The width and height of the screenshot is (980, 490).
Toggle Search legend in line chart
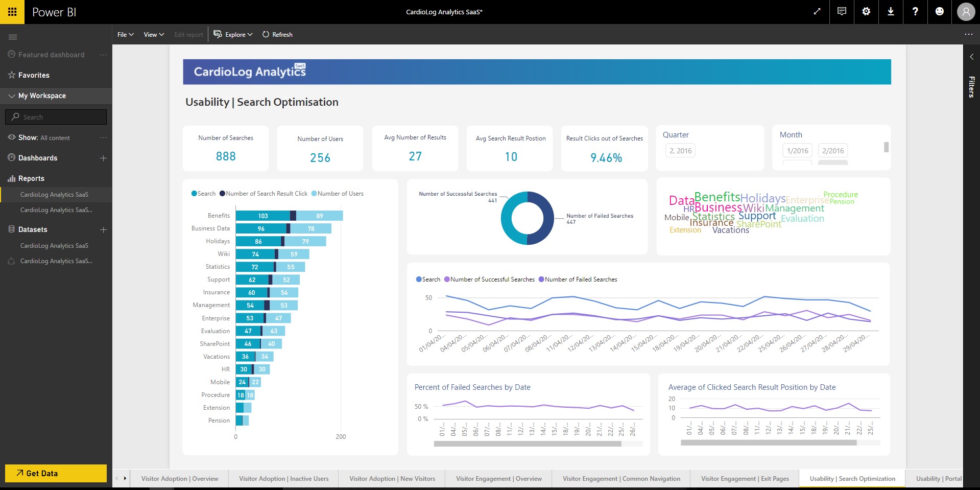pyautogui.click(x=428, y=279)
